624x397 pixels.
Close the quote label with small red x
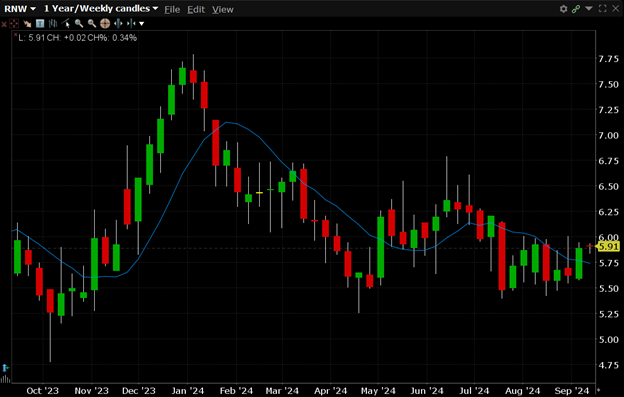[16, 35]
